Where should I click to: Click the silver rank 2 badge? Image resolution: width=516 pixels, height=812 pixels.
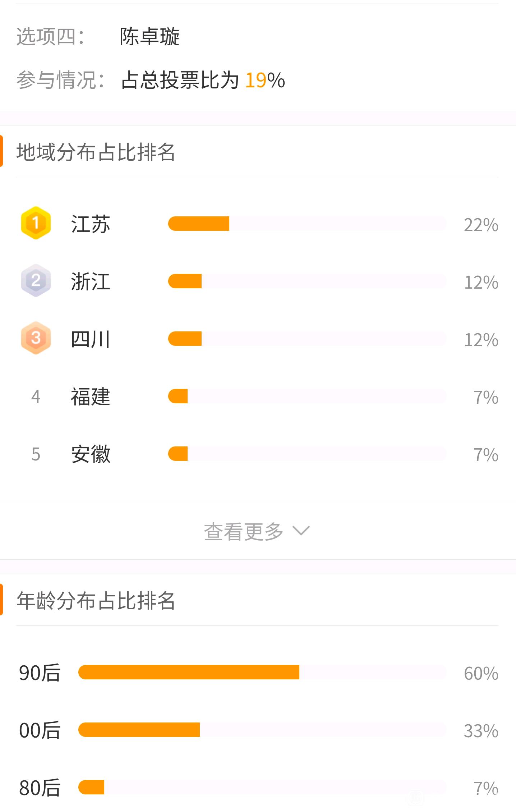36,280
